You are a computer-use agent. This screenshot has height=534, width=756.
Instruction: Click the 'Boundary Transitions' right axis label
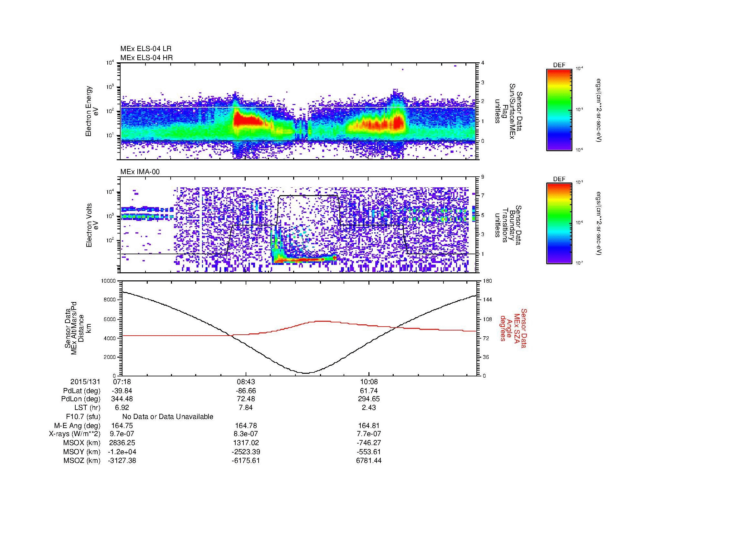point(509,225)
